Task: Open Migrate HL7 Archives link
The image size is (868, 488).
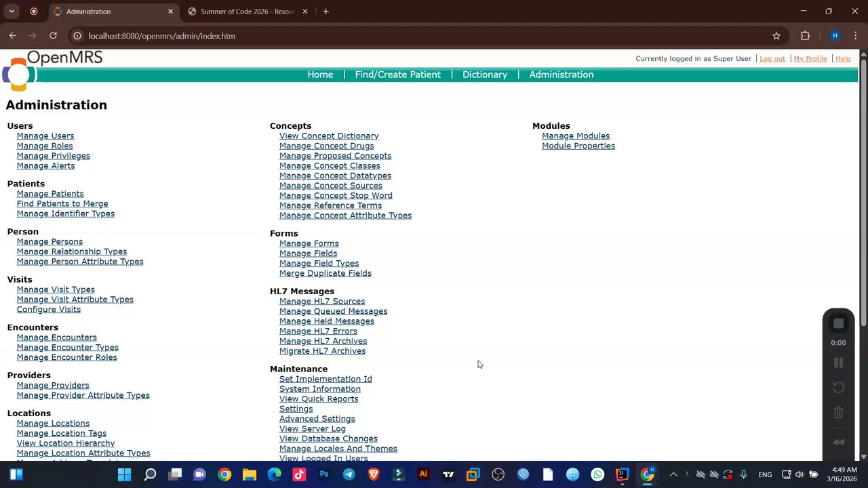Action: coord(322,351)
